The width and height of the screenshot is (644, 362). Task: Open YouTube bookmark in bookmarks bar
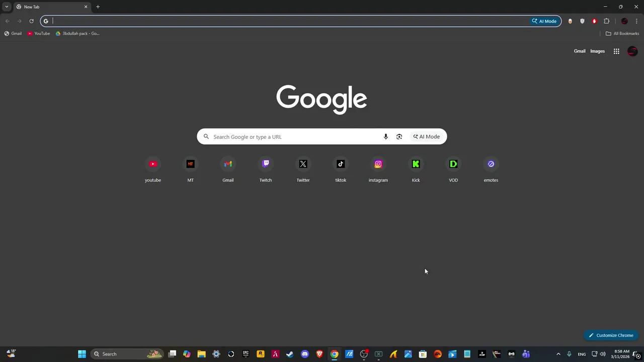pos(39,34)
